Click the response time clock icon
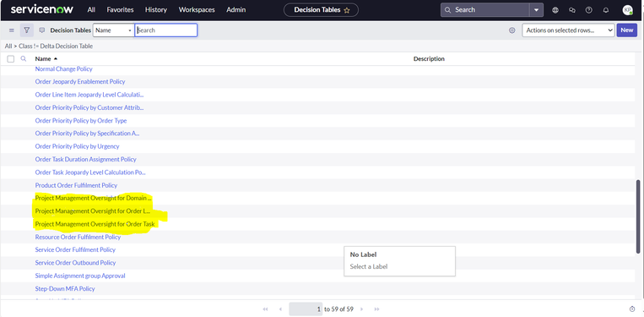The width and height of the screenshot is (644, 317). (632, 309)
